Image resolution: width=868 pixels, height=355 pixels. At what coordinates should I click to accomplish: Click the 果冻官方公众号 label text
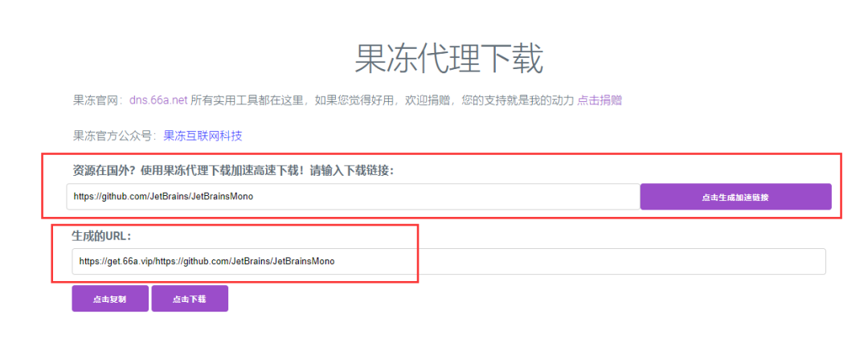[113, 136]
